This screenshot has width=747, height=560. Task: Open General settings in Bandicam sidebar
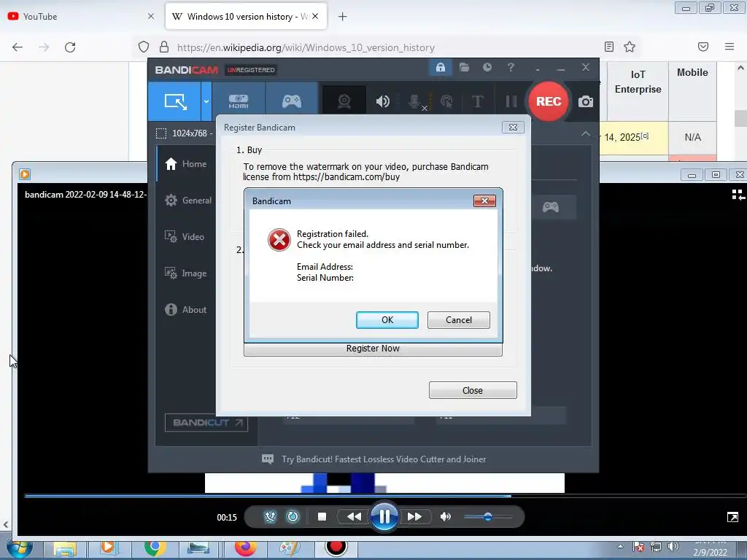(x=188, y=201)
